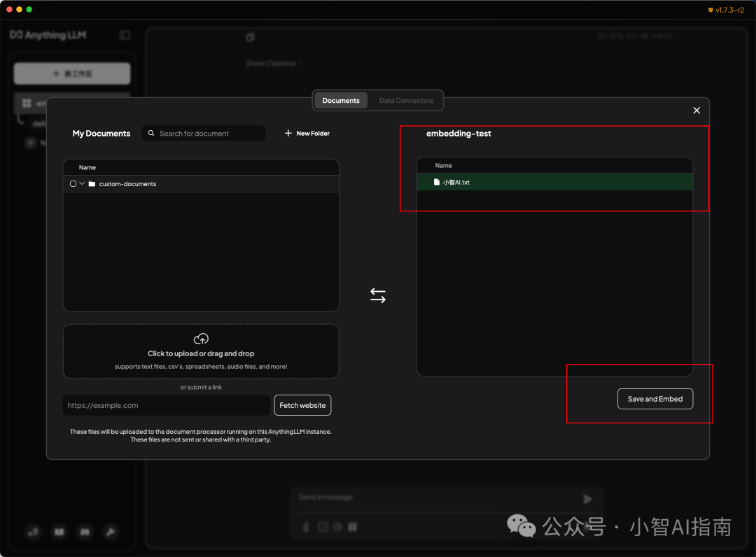This screenshot has width=756, height=557.
Task: Click the custom-documents folder icon
Action: point(92,184)
